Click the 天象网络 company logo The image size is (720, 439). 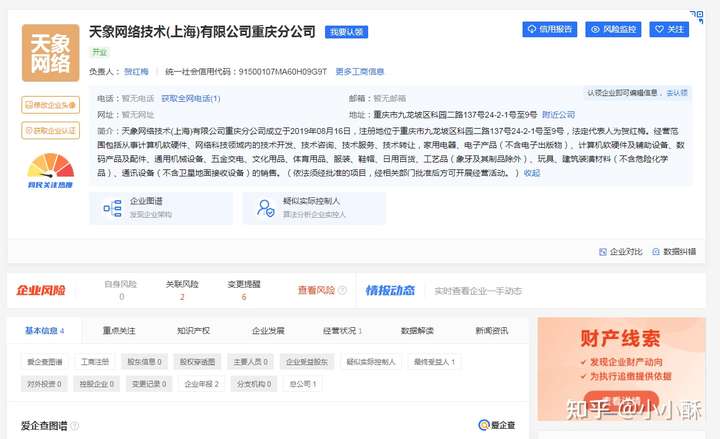(x=51, y=53)
